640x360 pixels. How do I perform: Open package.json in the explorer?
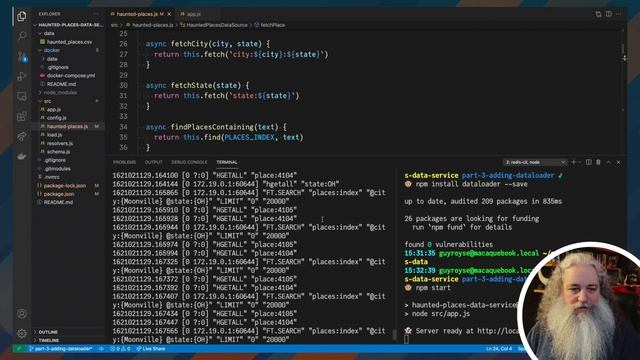[x=59, y=194]
